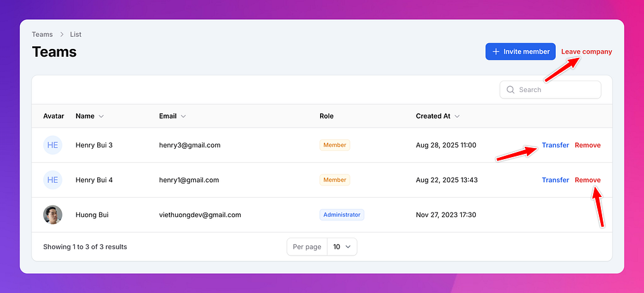644x293 pixels.
Task: Remove Henry Bui 3 from team
Action: 587,145
